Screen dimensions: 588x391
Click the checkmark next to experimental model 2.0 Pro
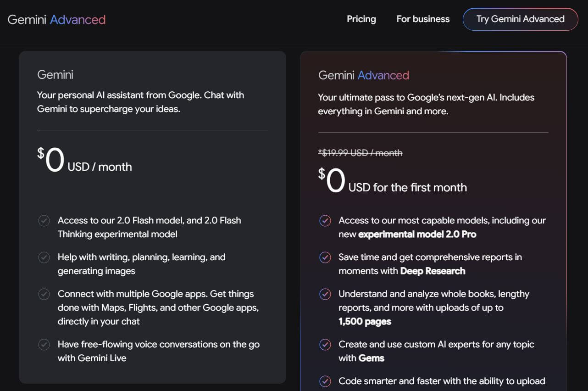tap(325, 221)
